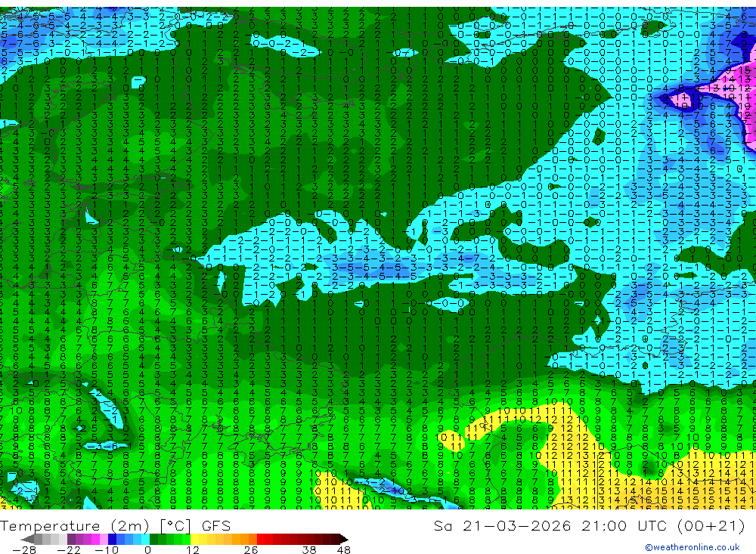The image size is (756, 554).
Task: Pick the gray left arrow end of the color scale
Action: 27,540
